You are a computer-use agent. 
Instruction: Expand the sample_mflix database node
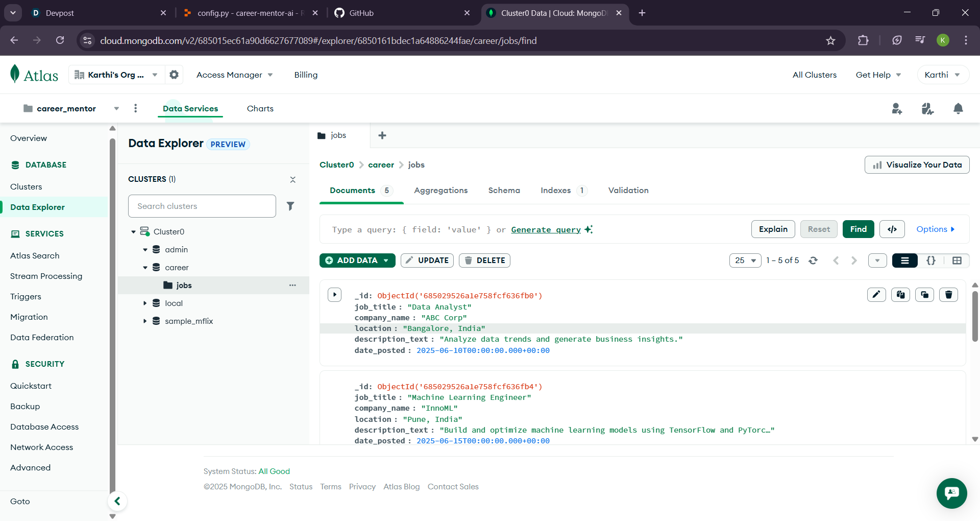[145, 321]
